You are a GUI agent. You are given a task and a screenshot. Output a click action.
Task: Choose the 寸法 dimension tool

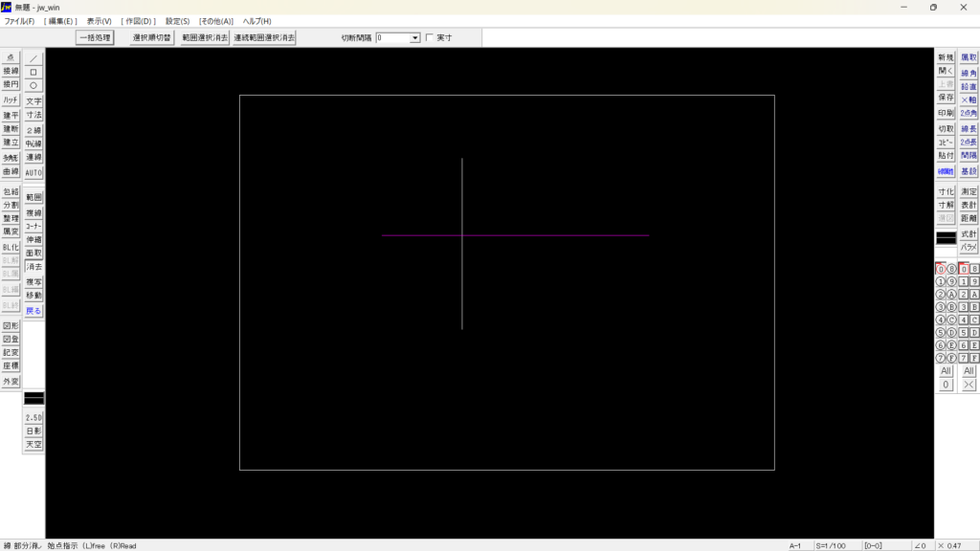point(33,115)
